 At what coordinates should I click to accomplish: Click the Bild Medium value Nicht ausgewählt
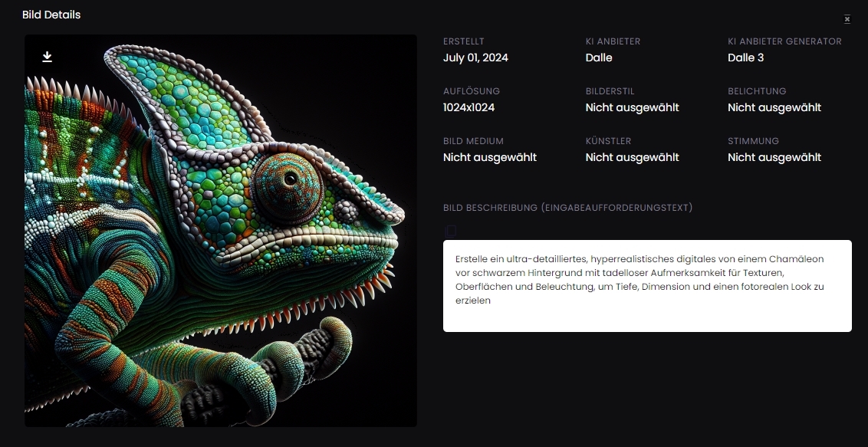click(489, 157)
